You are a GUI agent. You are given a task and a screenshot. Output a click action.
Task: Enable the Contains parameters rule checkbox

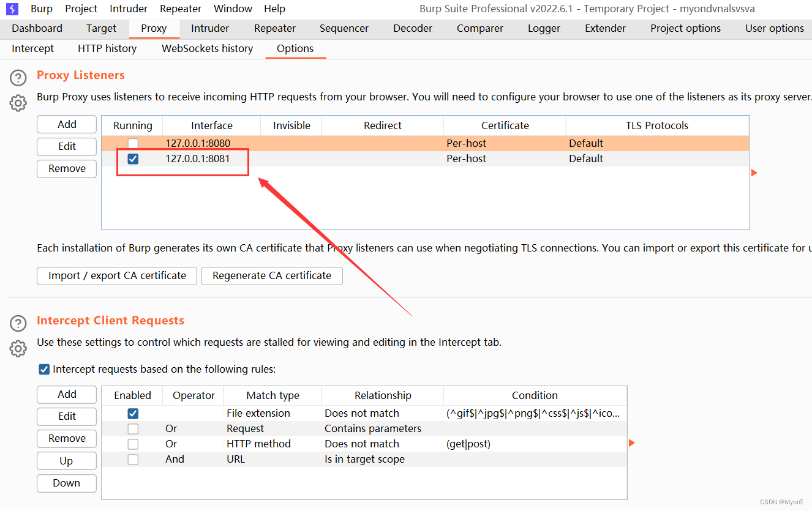click(x=133, y=429)
